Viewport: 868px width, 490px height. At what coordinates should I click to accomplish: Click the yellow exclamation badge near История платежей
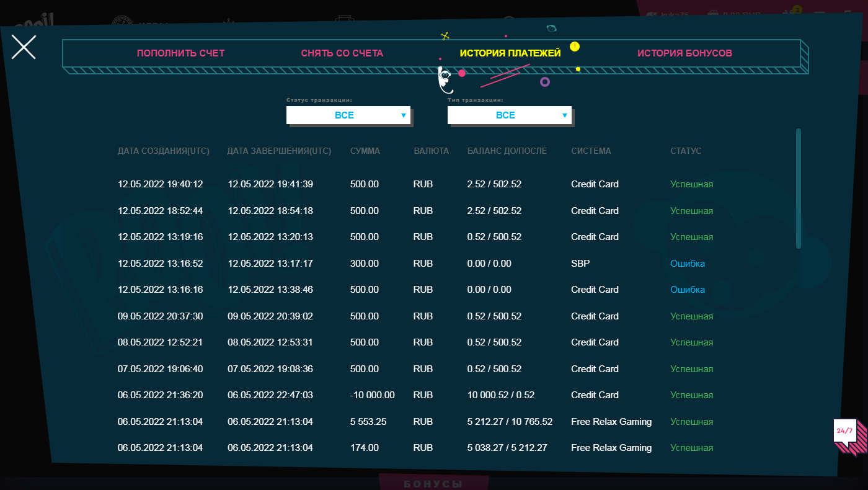(575, 47)
